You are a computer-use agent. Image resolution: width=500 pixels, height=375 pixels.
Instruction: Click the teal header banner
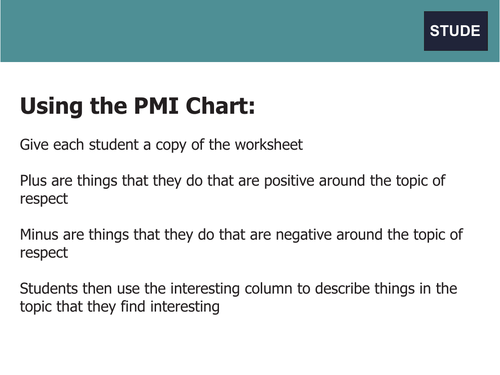pyautogui.click(x=250, y=31)
